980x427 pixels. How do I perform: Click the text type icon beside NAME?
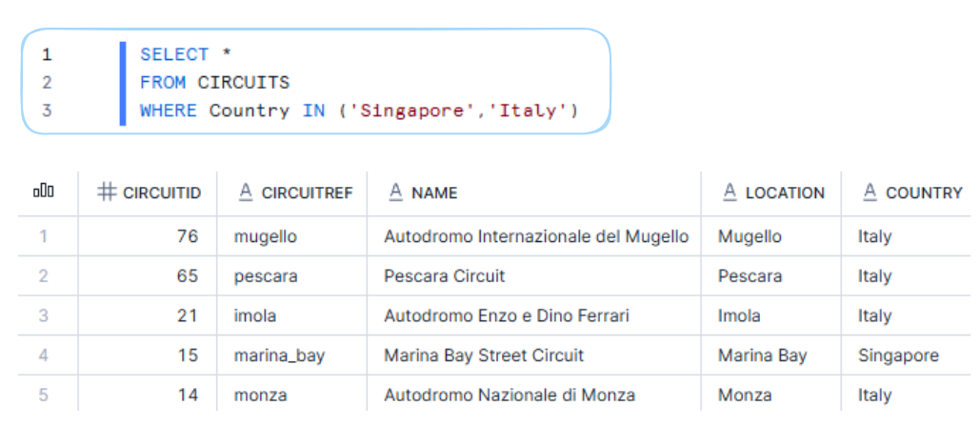[395, 193]
